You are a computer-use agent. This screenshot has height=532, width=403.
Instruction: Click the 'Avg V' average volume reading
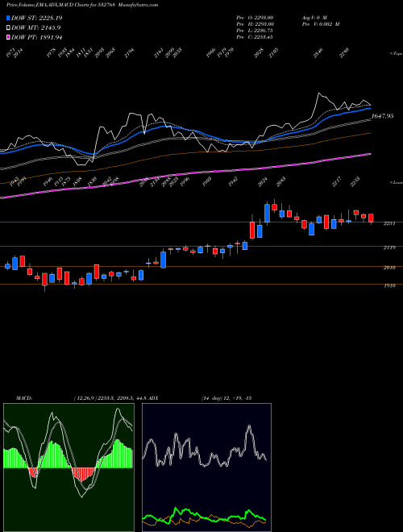point(314,18)
